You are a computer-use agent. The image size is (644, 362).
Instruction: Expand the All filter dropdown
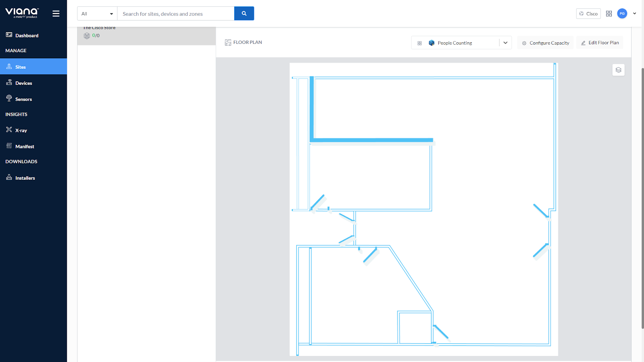pyautogui.click(x=97, y=14)
